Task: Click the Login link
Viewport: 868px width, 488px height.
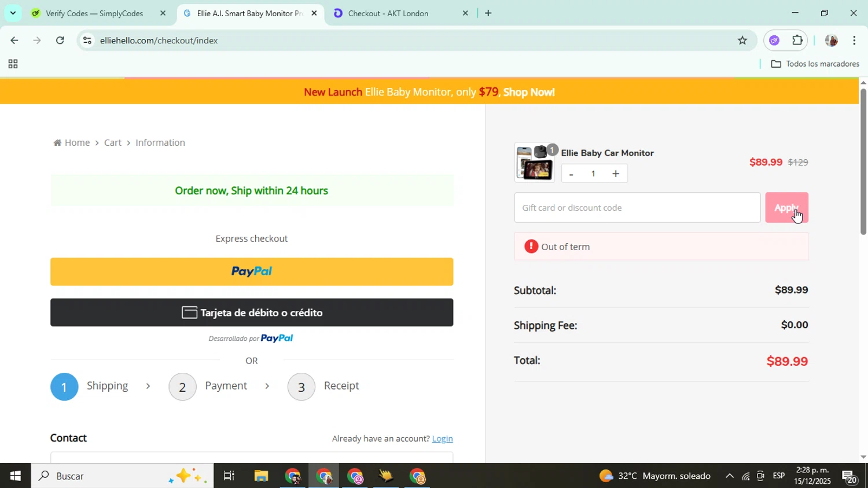Action: 443,439
